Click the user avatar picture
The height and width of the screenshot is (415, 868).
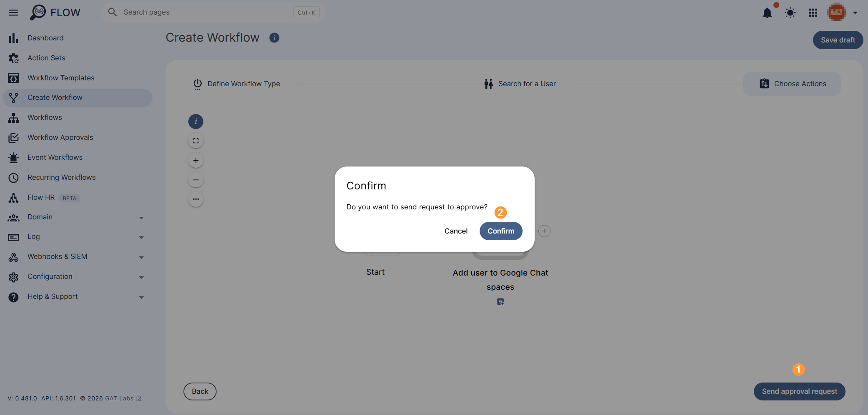[836, 12]
